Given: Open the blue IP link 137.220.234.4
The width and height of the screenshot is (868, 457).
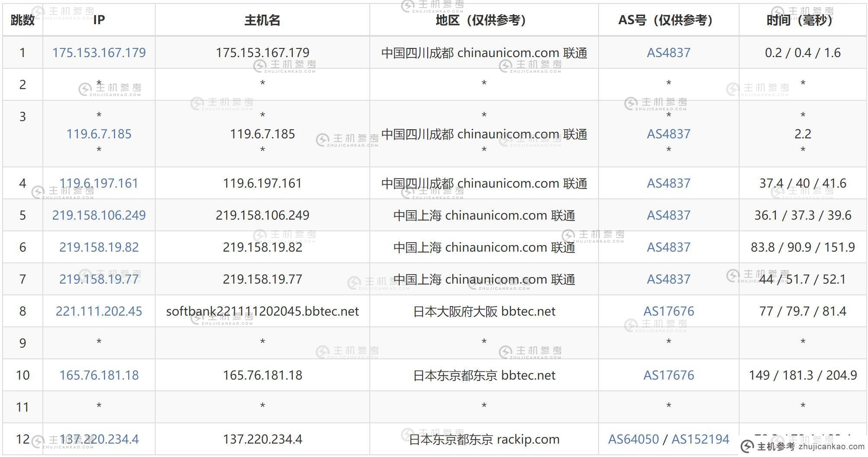Looking at the screenshot, I should point(99,439).
